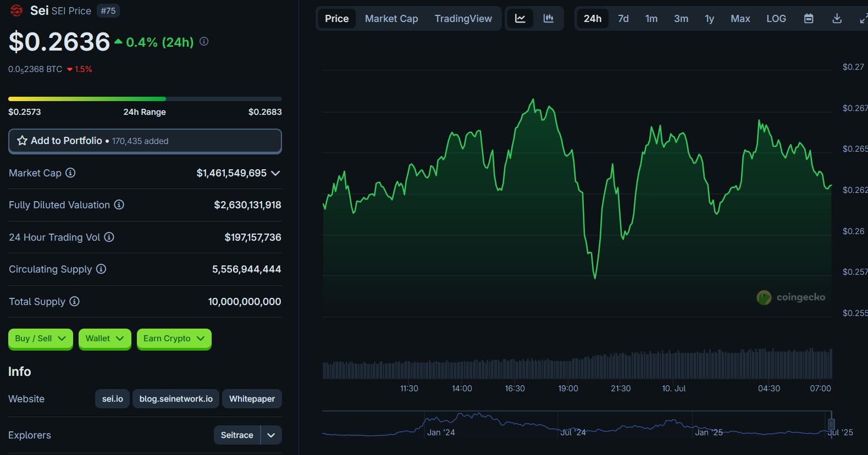
Task: Click the range navigator handle at Jul '25
Action: pos(831,424)
